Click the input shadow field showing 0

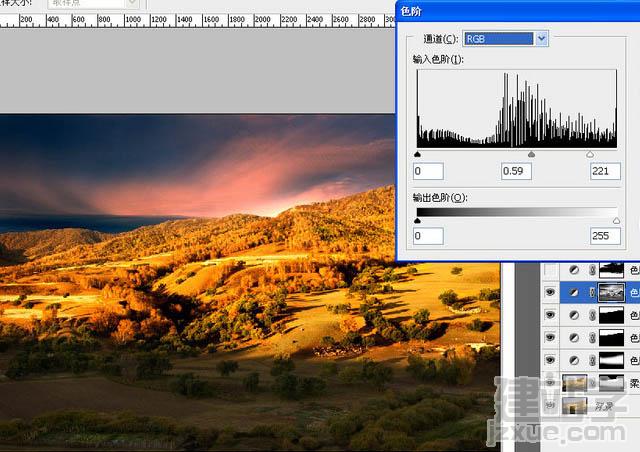coord(428,171)
